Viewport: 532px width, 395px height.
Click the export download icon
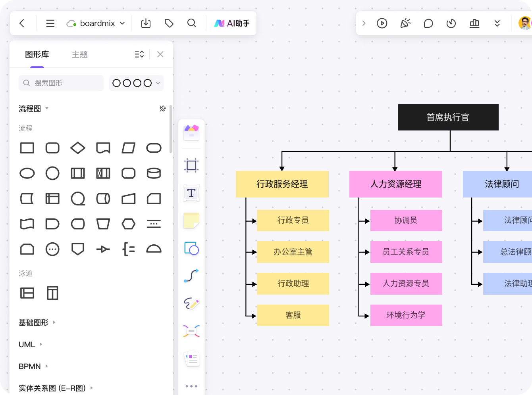(x=146, y=23)
